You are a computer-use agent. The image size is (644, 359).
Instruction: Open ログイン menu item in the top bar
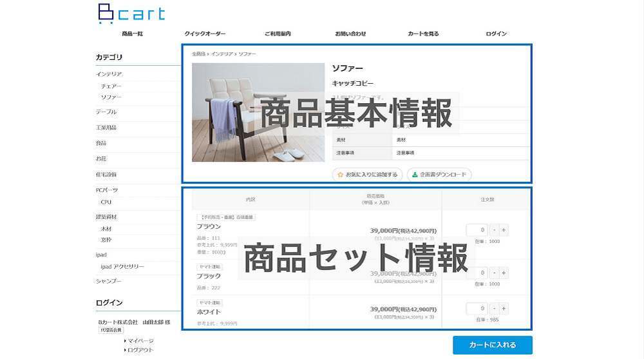click(x=496, y=34)
